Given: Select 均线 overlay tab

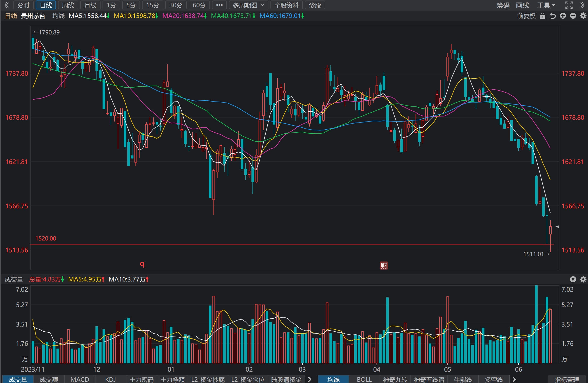Looking at the screenshot, I should tap(334, 379).
